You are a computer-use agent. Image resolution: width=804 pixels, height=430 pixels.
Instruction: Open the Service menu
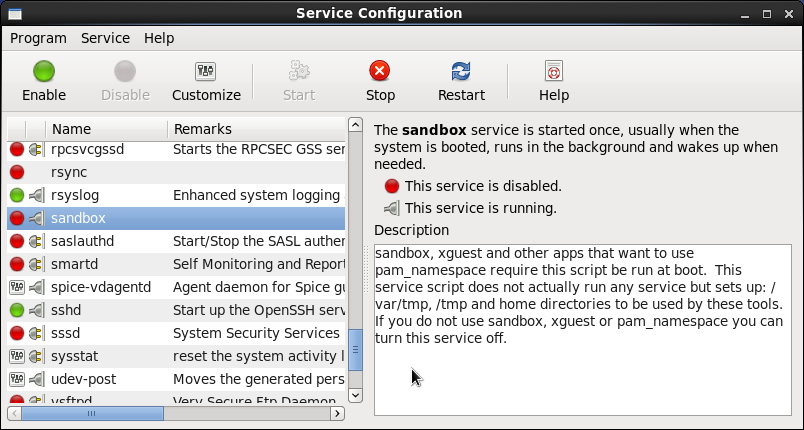point(105,38)
